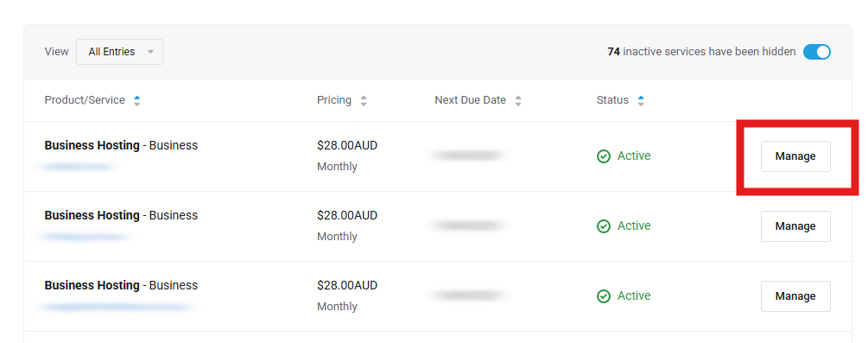
Task: Click Manage for the third Business Hosting
Action: pos(795,295)
